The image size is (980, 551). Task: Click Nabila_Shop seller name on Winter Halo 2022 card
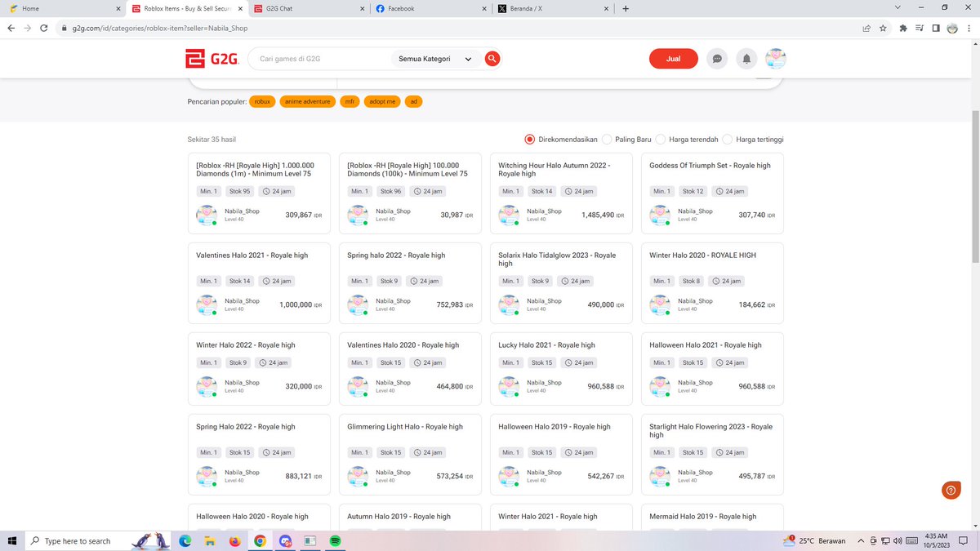(242, 383)
